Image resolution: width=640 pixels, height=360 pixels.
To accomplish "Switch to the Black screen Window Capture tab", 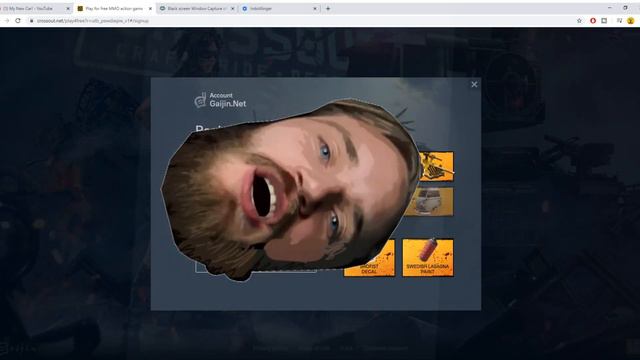I will (197, 9).
